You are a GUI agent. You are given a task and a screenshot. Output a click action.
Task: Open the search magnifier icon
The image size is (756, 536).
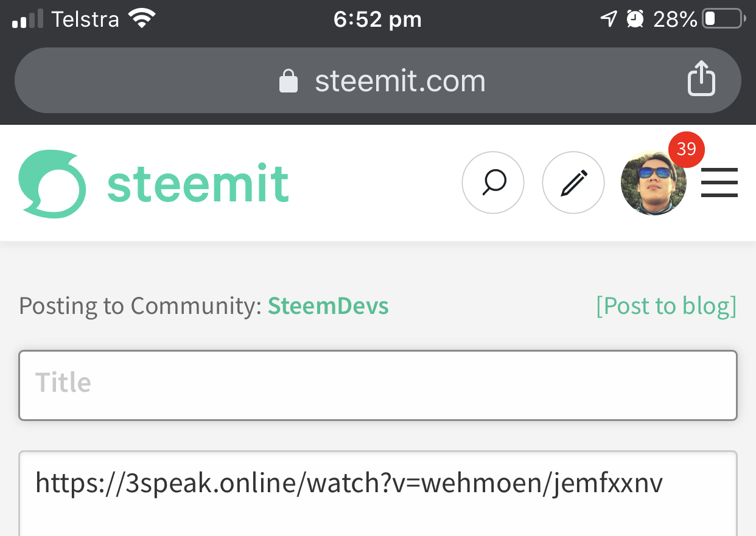493,183
